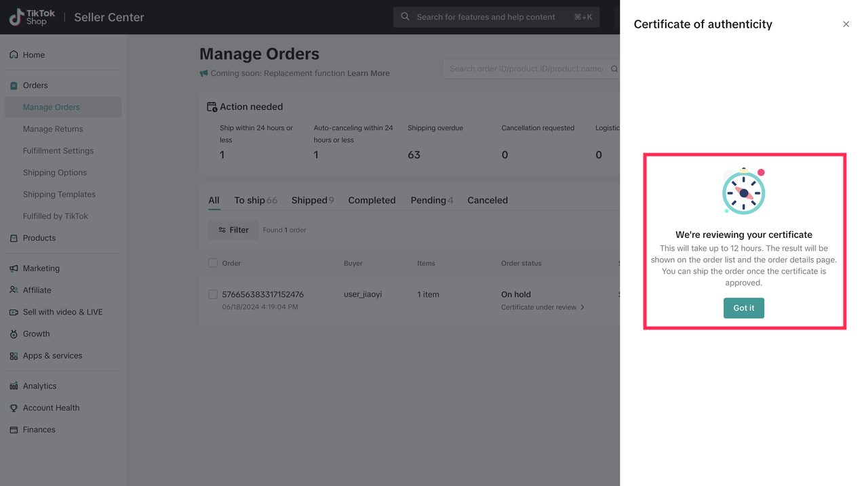Open the Filter options
This screenshot has height=486, width=868.
pyautogui.click(x=233, y=230)
